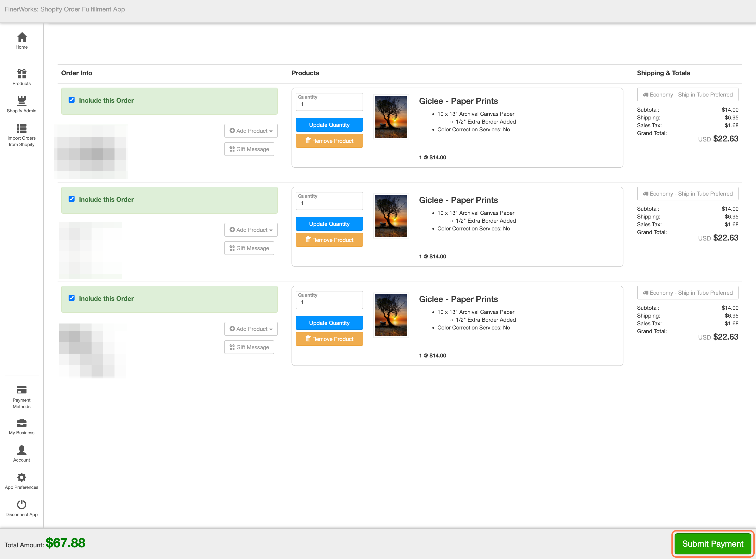Expand Add Product dropdown in the first order
The image size is (756, 559).
[x=251, y=131]
